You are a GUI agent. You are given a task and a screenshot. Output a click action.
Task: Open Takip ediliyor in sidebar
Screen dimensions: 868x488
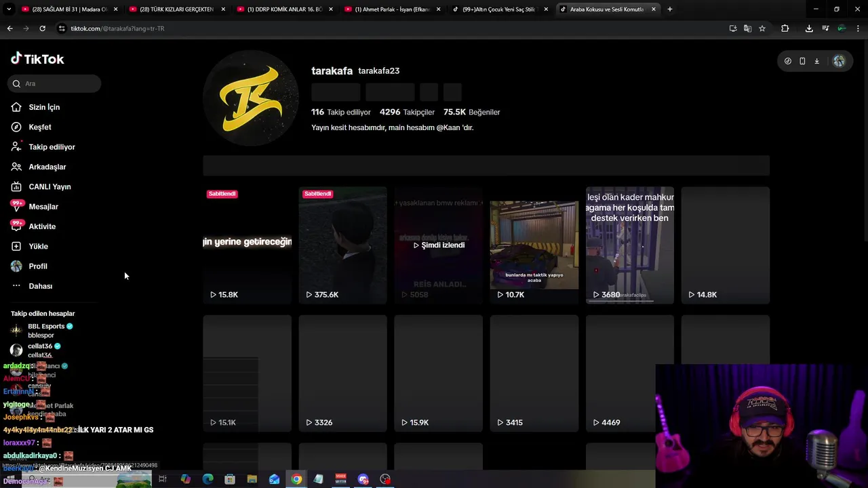(x=52, y=147)
